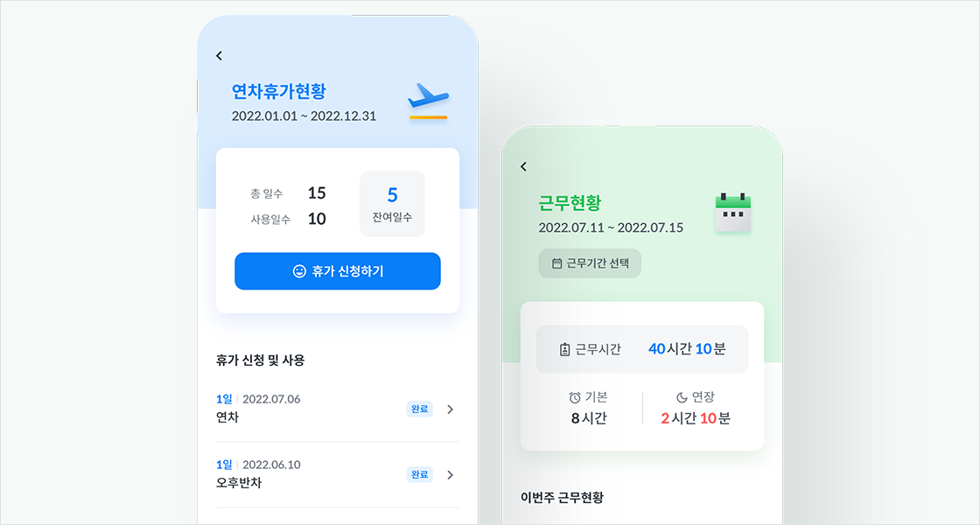
Task: Select the 잔여일수 5 box
Action: coord(392,204)
